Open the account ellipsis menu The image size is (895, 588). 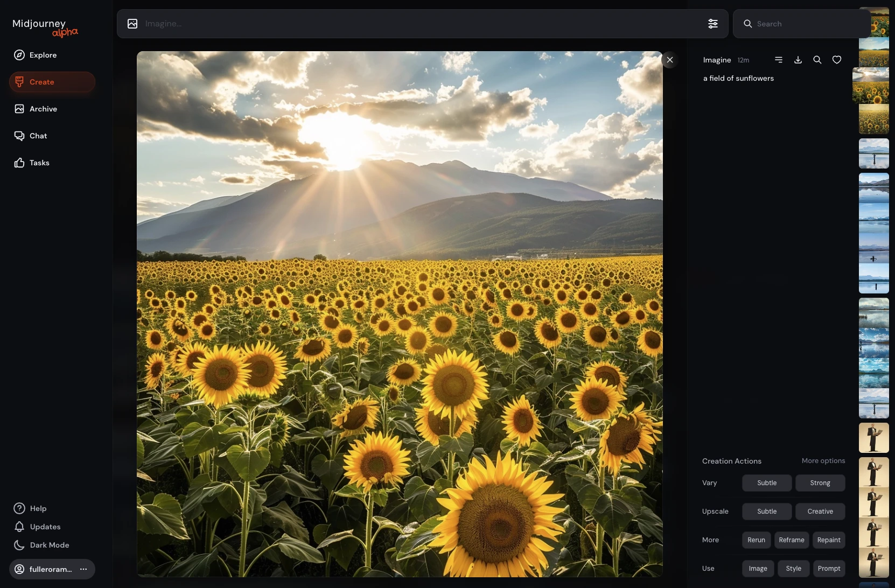[83, 569]
